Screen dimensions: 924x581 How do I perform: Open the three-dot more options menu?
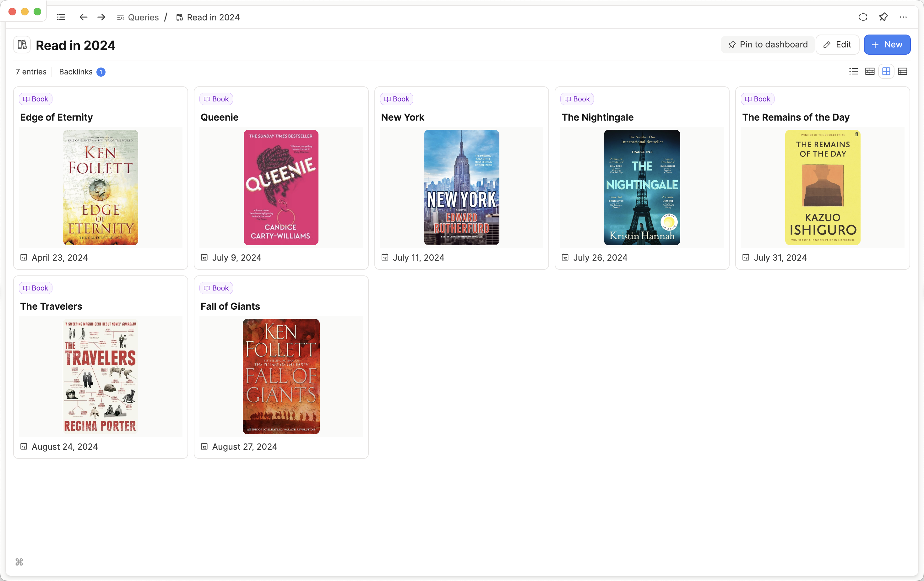pos(903,17)
